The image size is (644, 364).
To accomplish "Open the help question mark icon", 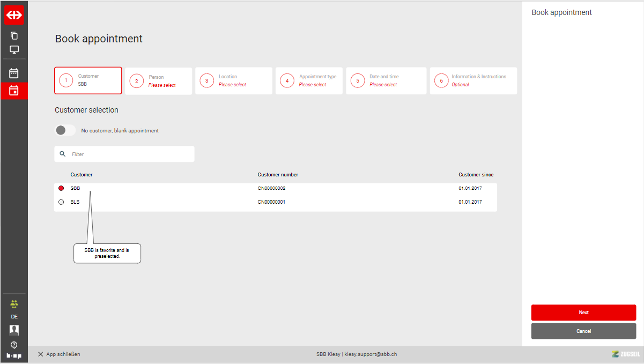I will click(x=14, y=344).
